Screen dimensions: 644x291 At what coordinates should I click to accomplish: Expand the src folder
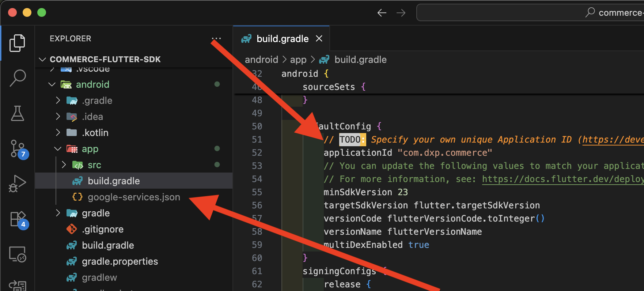(64, 165)
